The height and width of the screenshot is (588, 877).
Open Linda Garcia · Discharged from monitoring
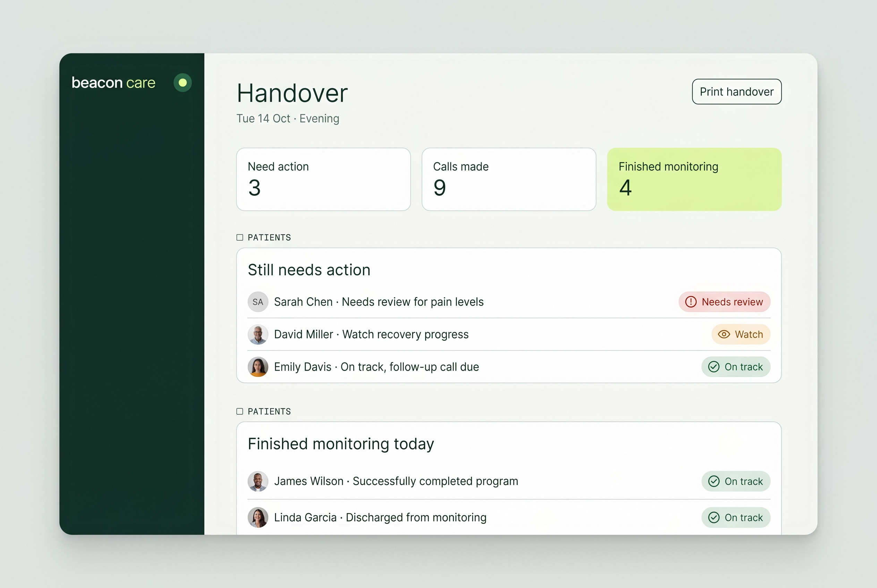coord(509,518)
